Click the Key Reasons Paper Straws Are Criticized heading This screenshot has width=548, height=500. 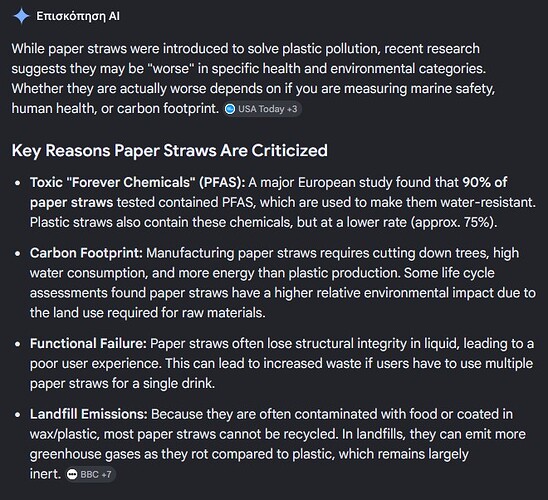(x=170, y=151)
